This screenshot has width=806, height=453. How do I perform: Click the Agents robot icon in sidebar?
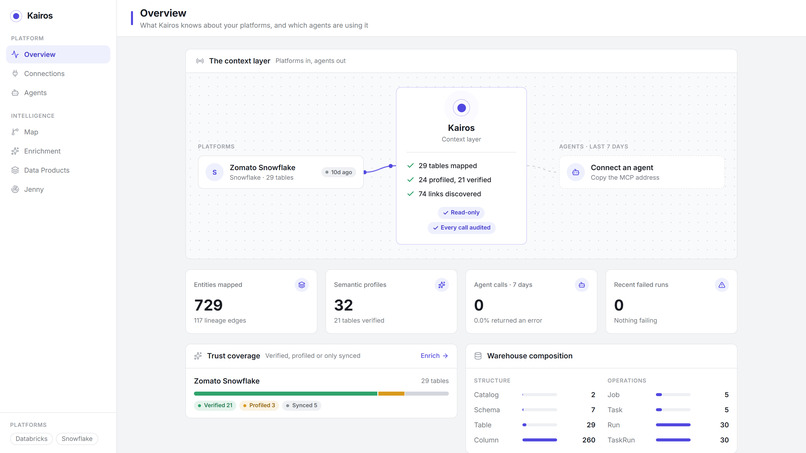(15, 93)
